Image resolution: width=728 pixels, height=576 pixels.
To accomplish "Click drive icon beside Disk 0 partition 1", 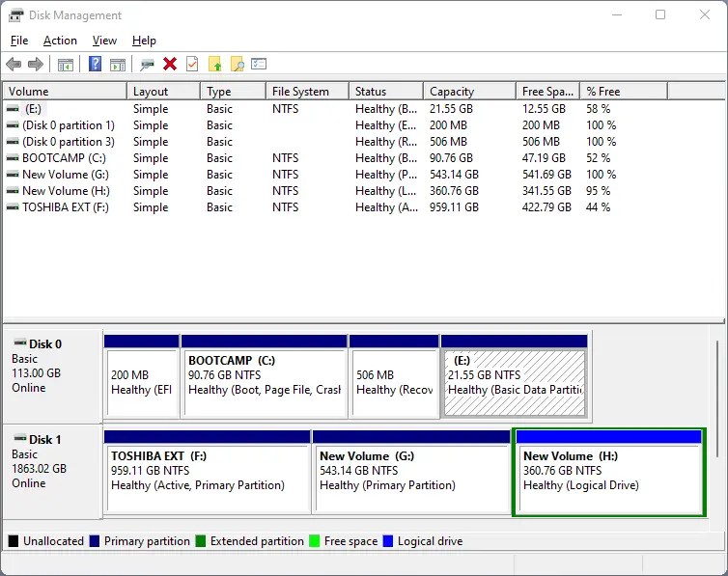I will click(13, 125).
